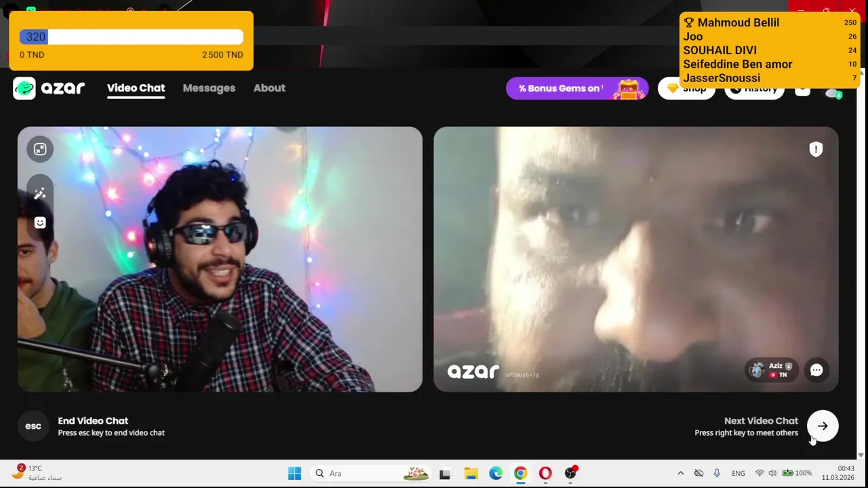This screenshot has height=488, width=868.
Task: Launch Microsoft Edge from the taskbar
Action: (496, 473)
